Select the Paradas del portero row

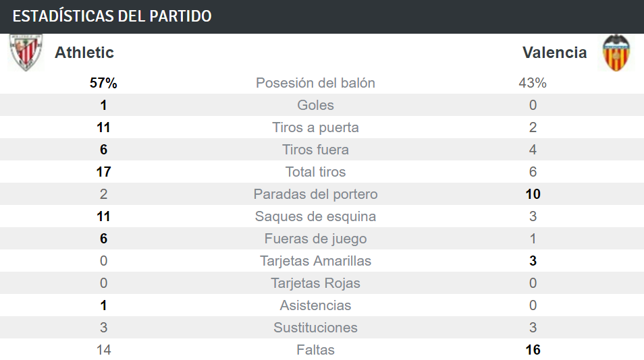click(x=322, y=194)
